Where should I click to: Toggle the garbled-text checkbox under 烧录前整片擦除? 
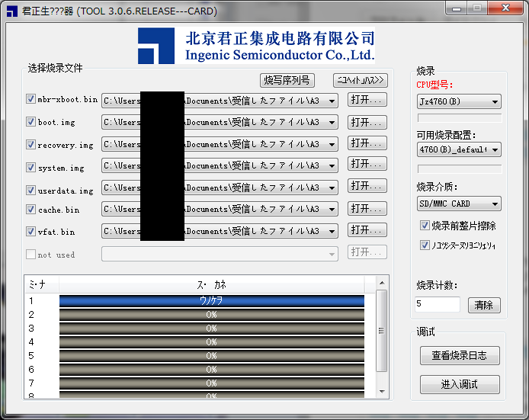pos(425,245)
